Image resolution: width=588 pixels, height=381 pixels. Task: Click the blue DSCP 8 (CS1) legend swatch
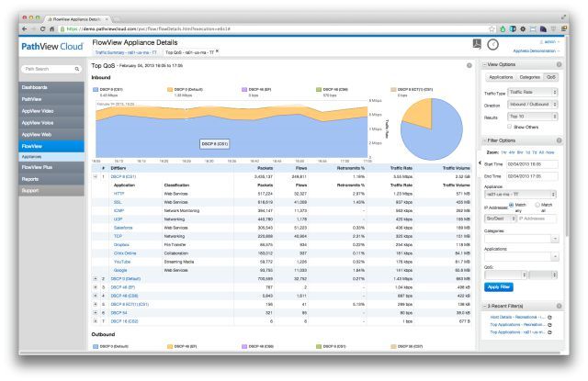tap(96, 90)
